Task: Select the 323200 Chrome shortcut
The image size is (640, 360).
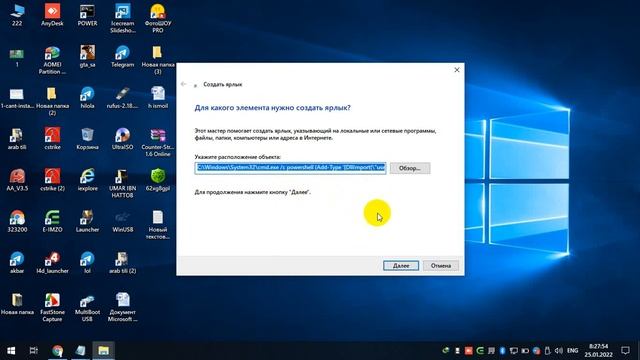Action: (x=17, y=222)
